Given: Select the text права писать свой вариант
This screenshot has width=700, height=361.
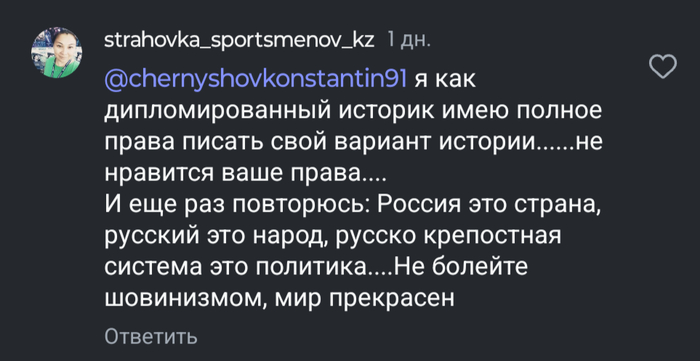Looking at the screenshot, I should [268, 143].
